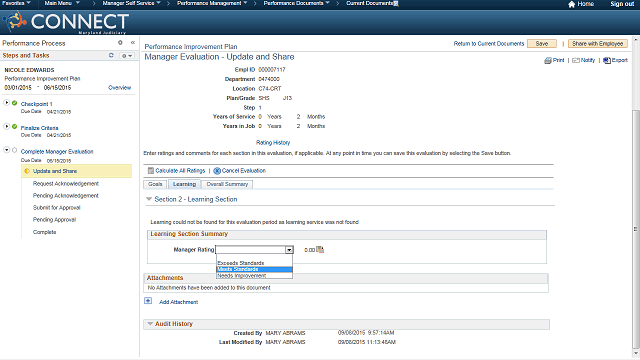Viewport: 640px width, 360px height.
Task: Click the Add Attachment plus icon
Action: pyautogui.click(x=148, y=301)
